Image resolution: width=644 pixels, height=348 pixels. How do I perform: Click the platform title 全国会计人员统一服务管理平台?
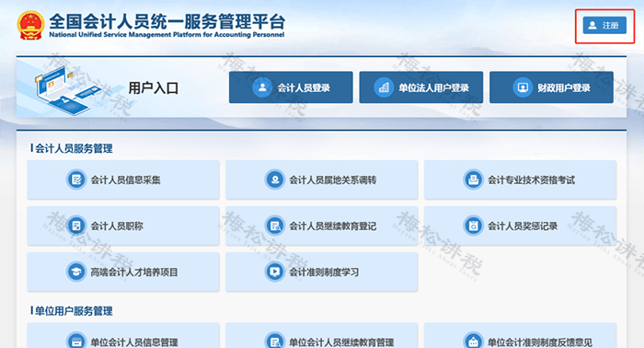point(167,21)
